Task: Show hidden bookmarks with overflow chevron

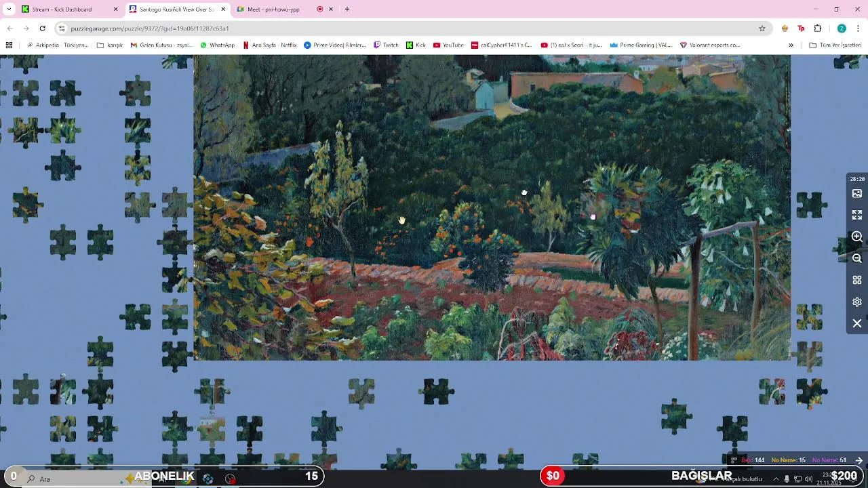Action: (x=791, y=45)
